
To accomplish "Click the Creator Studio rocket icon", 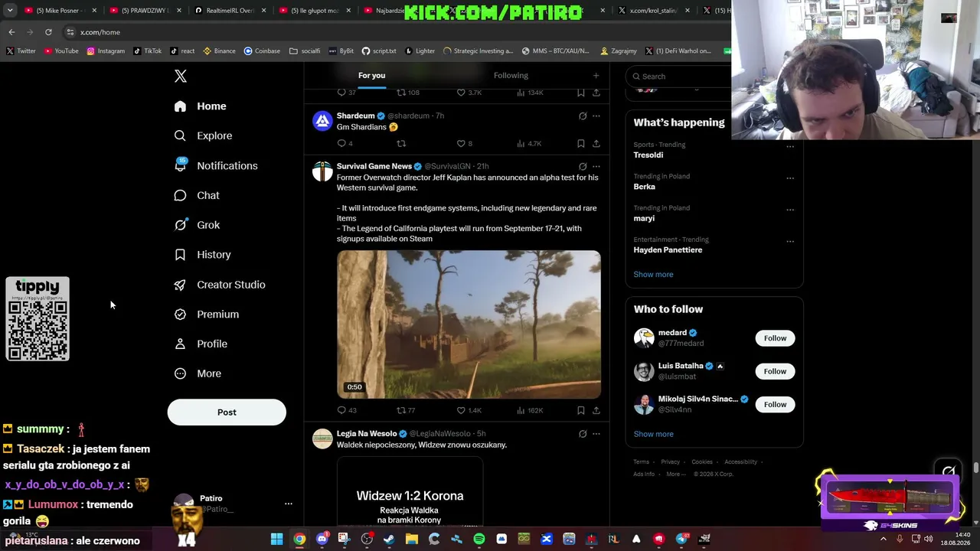I will click(x=180, y=285).
